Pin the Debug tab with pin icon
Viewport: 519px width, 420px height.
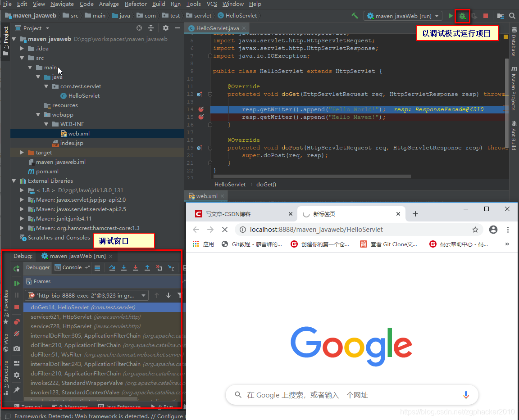pos(17,389)
